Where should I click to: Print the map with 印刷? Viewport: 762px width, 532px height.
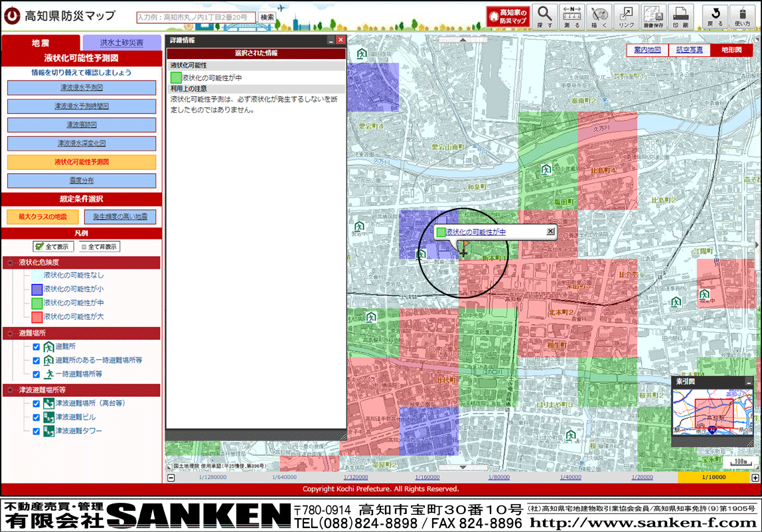click(x=680, y=16)
